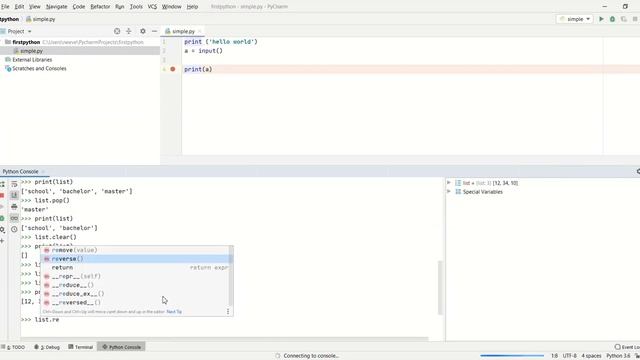Open the View menu
Viewport: 640px width, 360px height.
35,7
